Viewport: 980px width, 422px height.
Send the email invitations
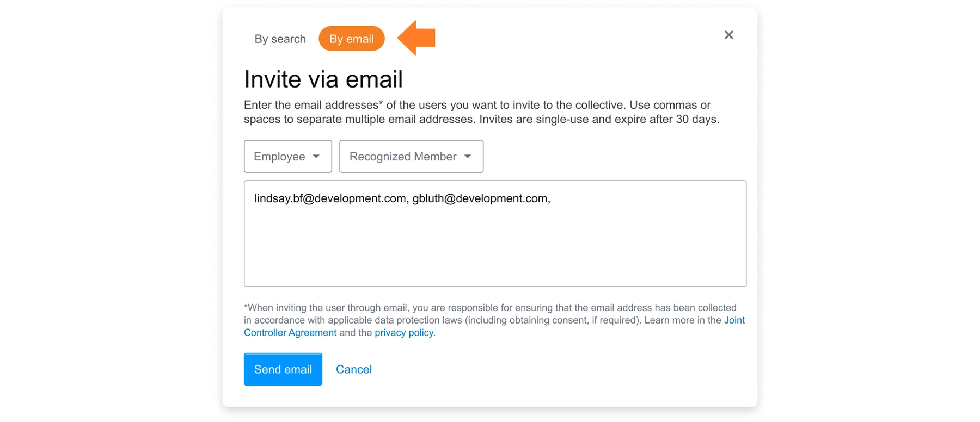pos(283,369)
